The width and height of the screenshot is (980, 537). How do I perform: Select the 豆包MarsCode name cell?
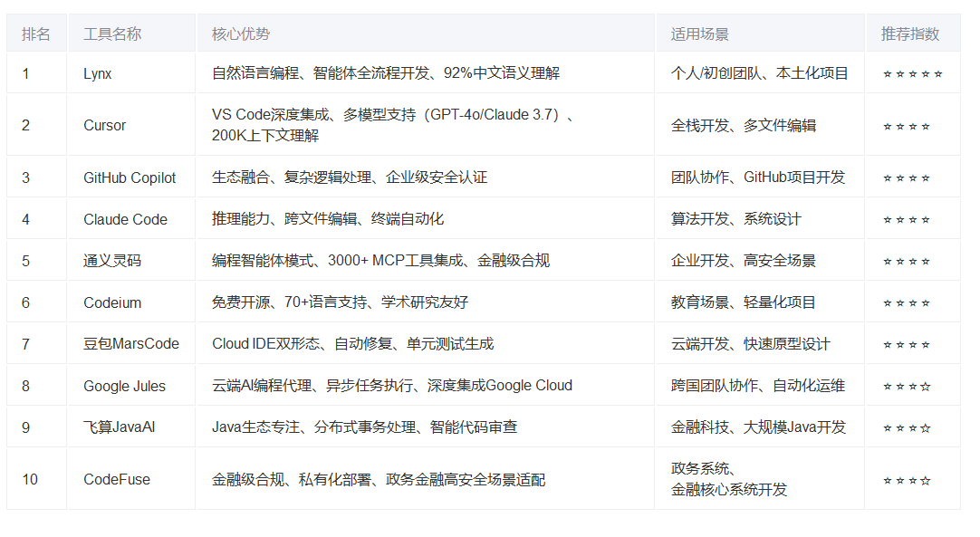[x=131, y=344]
